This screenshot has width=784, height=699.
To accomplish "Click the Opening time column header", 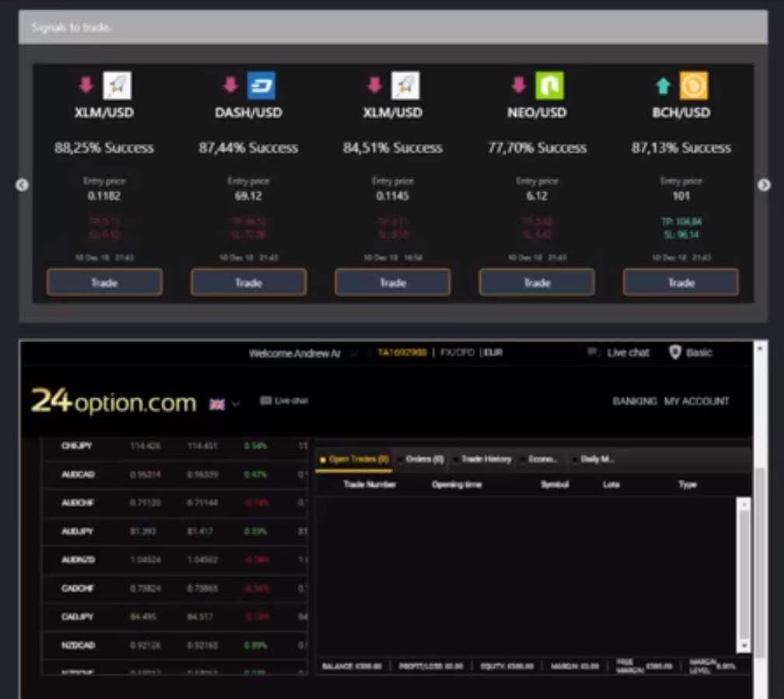I will tap(457, 484).
